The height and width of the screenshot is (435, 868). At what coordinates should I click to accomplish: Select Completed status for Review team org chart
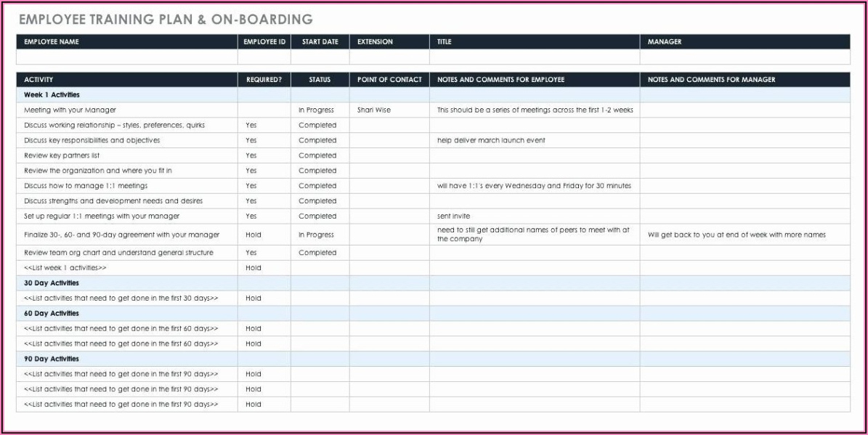320,253
